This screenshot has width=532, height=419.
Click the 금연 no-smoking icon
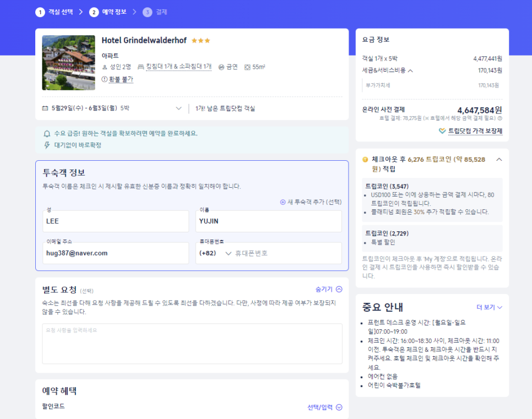point(221,67)
